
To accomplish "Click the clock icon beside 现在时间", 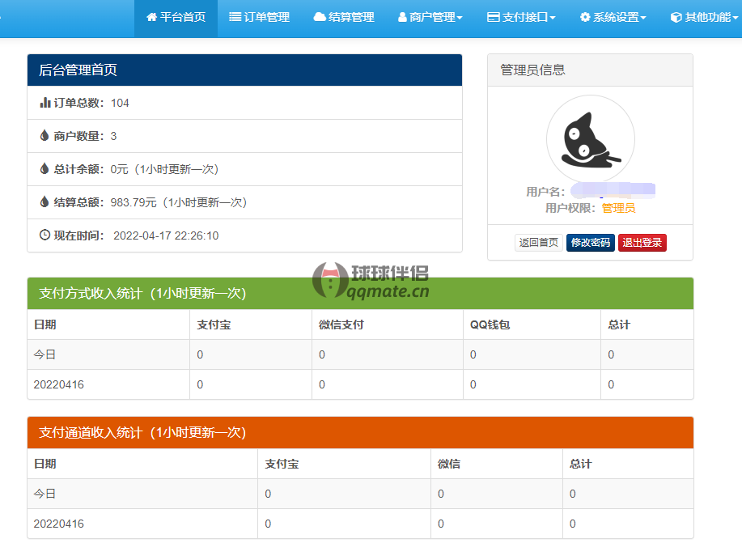I will pyautogui.click(x=45, y=235).
